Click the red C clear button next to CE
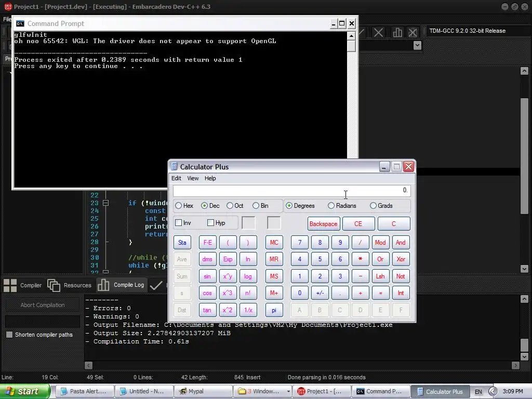Screen dimensions: 532x399 click(x=394, y=224)
